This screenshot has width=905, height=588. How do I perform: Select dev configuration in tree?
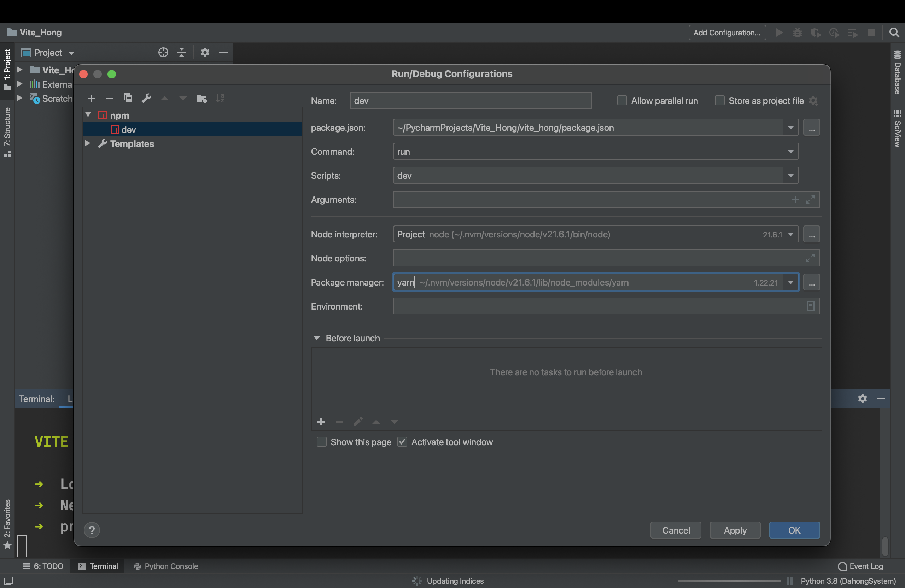pos(192,130)
